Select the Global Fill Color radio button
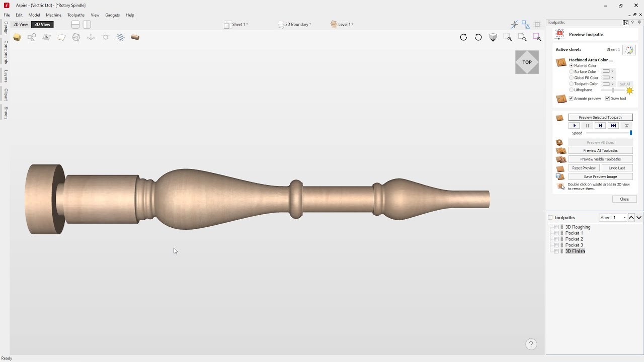The height and width of the screenshot is (362, 644). [571, 77]
